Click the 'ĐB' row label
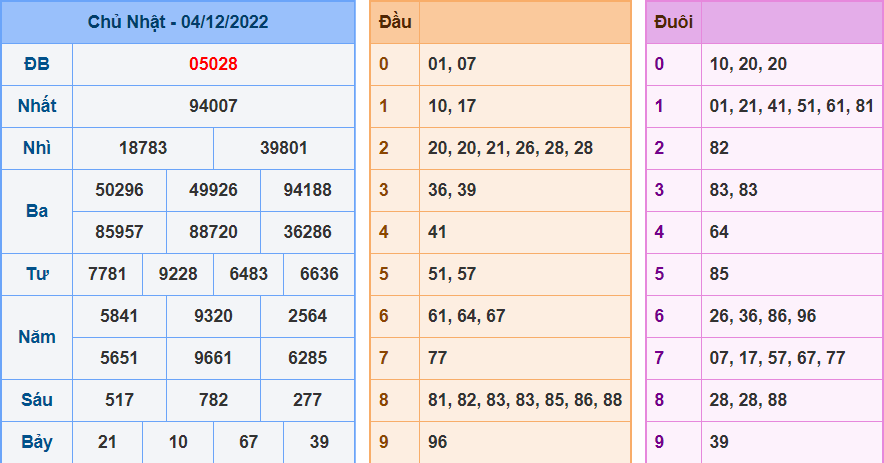This screenshot has width=884, height=463. [x=37, y=64]
